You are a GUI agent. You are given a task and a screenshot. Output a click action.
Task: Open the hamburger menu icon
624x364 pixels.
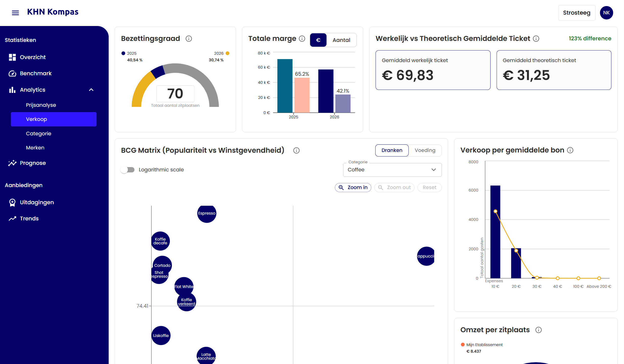(x=15, y=13)
